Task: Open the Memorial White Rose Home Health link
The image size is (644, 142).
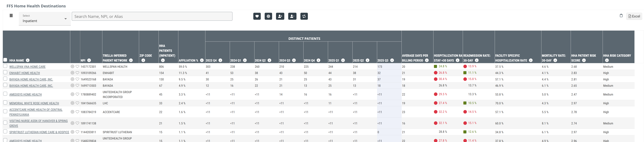Action: click(34, 103)
